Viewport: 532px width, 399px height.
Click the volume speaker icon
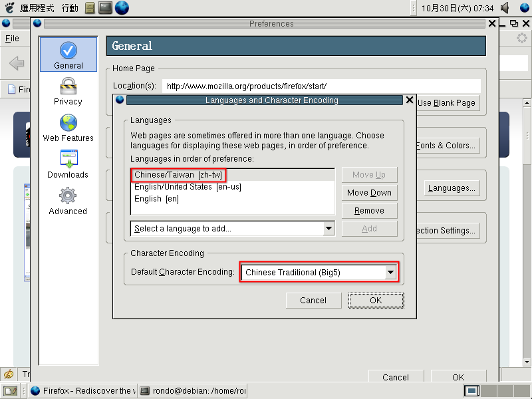click(x=505, y=8)
